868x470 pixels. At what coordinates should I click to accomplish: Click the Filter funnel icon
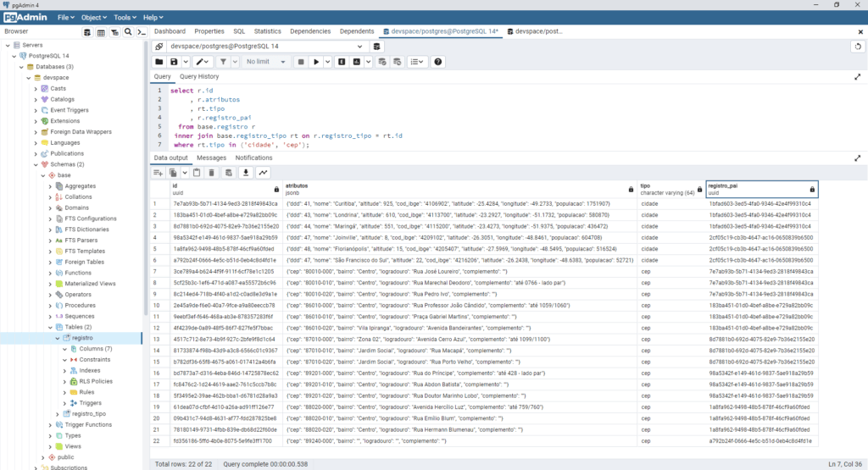tap(223, 62)
